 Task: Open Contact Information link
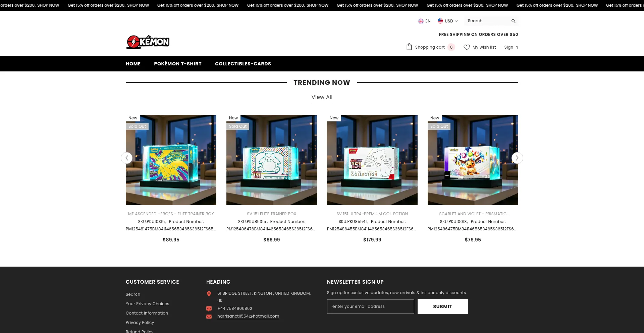[x=147, y=313]
